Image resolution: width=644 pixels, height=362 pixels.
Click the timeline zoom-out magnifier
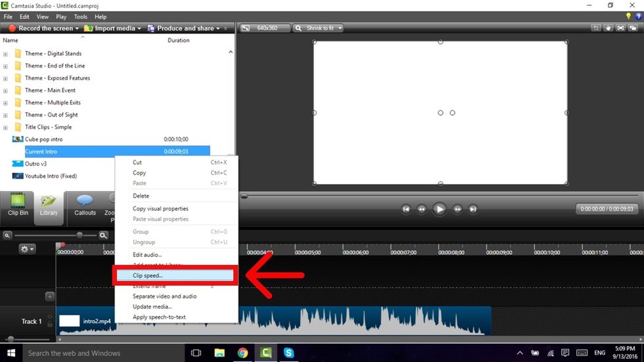[7, 235]
